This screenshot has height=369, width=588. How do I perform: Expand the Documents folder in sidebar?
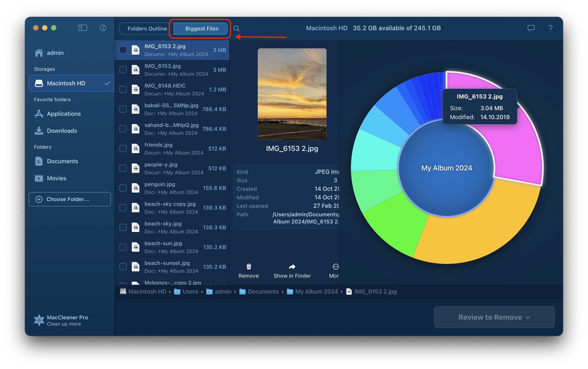pyautogui.click(x=63, y=161)
